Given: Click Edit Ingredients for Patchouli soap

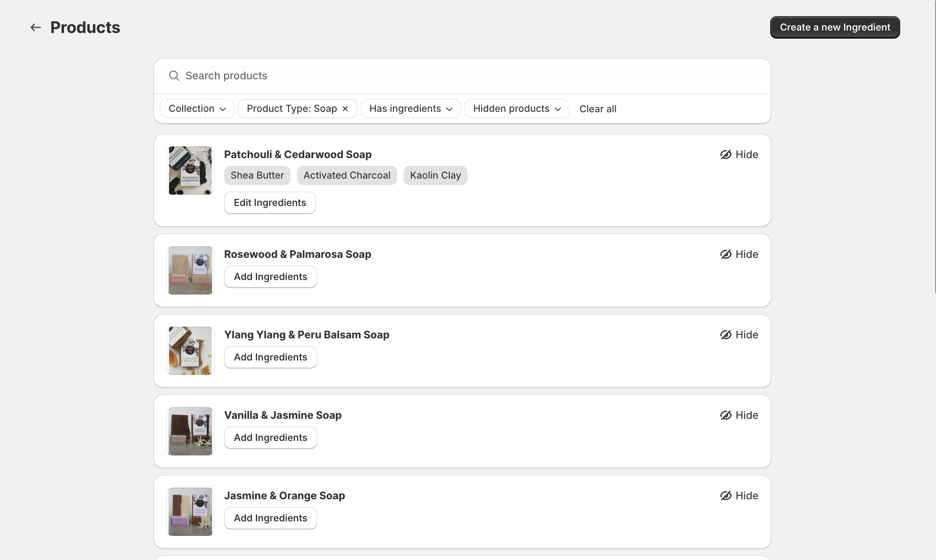Looking at the screenshot, I should point(270,203).
